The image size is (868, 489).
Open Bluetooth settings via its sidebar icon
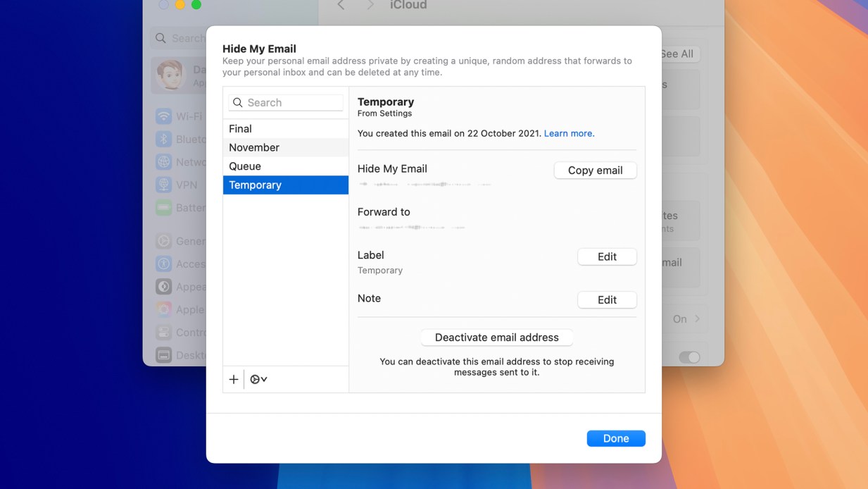(x=163, y=139)
